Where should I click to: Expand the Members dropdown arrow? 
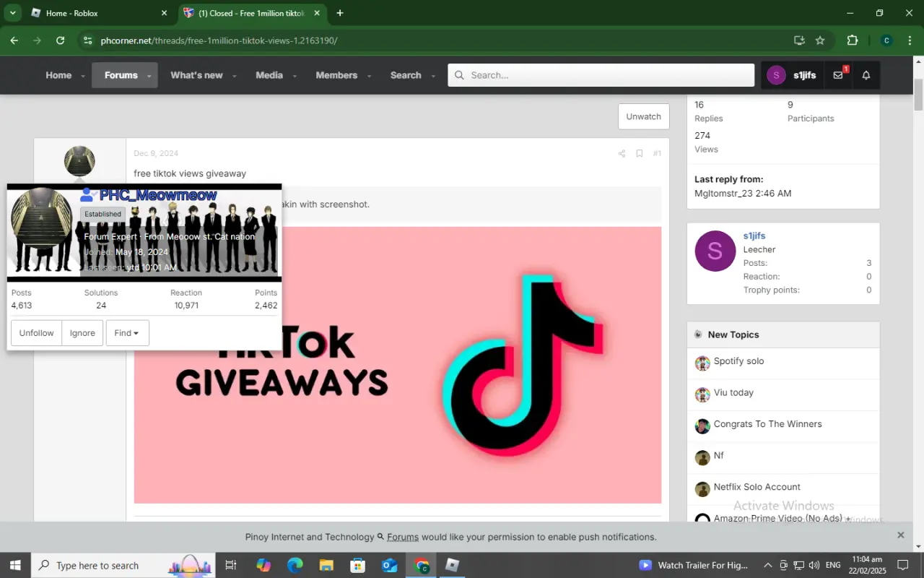coord(369,76)
